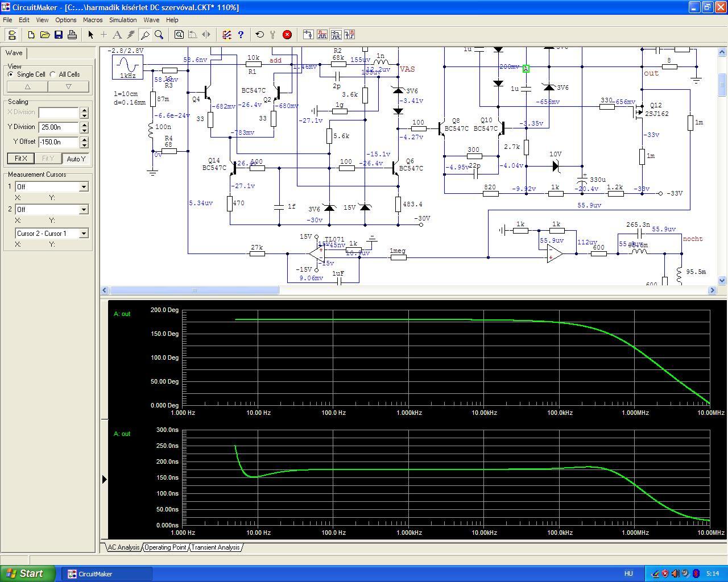Click the Fit X button
Screen dimensions: 728x582
coord(20,159)
